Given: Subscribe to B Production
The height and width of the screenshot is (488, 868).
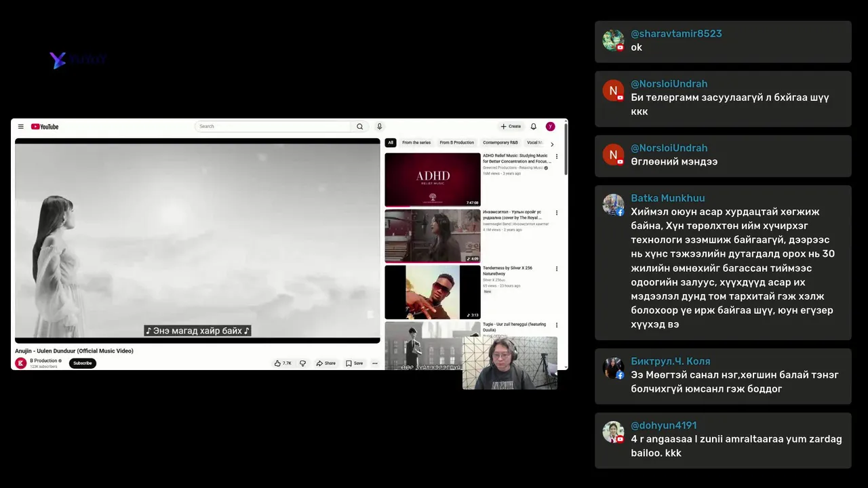Looking at the screenshot, I should [83, 363].
